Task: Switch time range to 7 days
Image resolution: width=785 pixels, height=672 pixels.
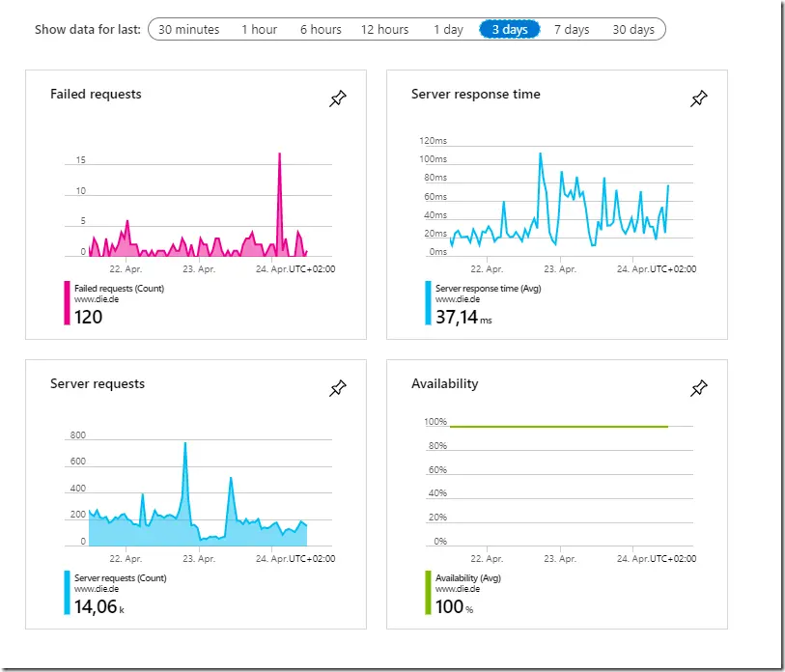Action: (x=572, y=30)
